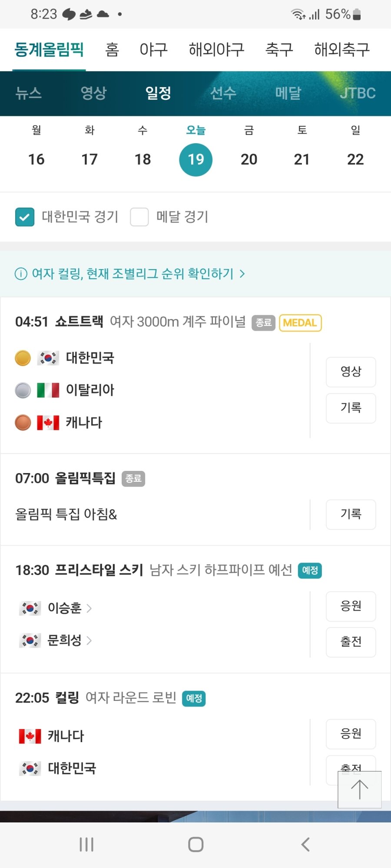The height and width of the screenshot is (868, 391).
Task: Select date 20 (금) in the calendar
Action: [x=249, y=159]
